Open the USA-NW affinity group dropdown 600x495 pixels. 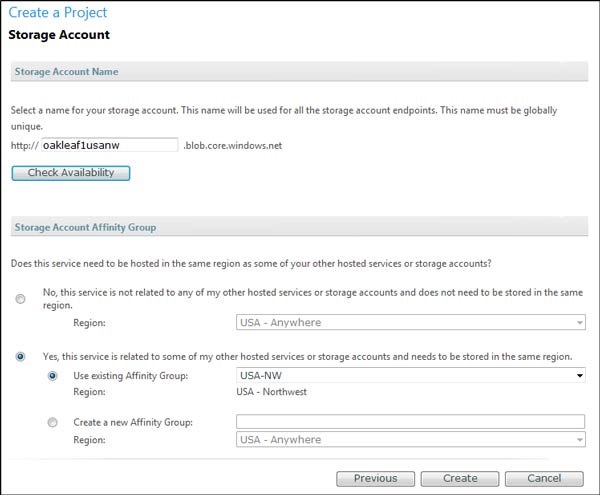click(x=411, y=375)
